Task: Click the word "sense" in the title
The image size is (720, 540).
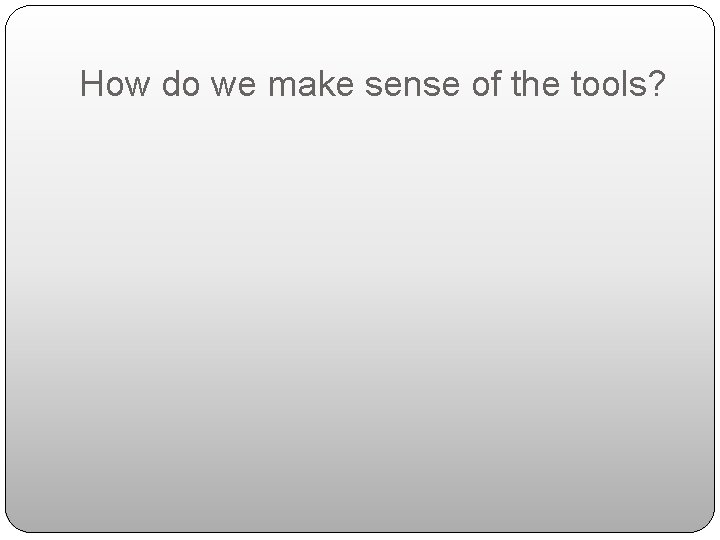Action: click(412, 86)
